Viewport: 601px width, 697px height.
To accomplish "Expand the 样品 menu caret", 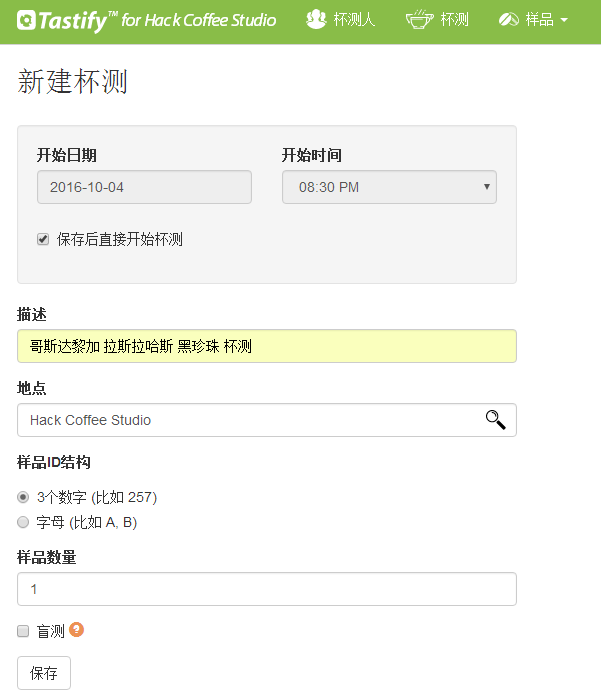I will click(564, 20).
